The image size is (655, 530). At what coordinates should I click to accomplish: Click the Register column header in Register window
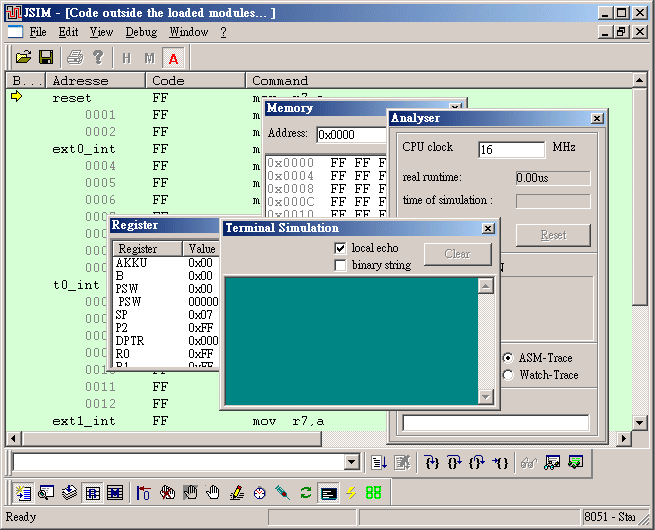coord(148,249)
